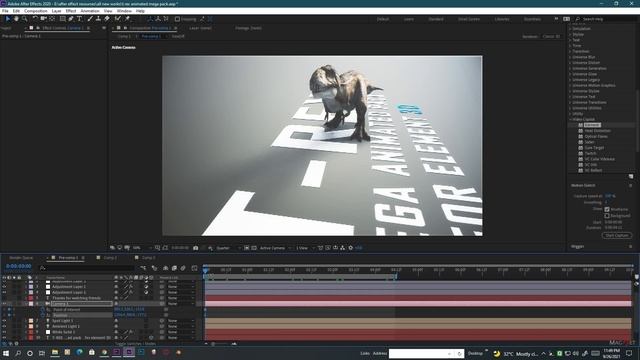Expand the Universe Blur effects category
The width and height of the screenshot is (640, 360).
click(570, 57)
